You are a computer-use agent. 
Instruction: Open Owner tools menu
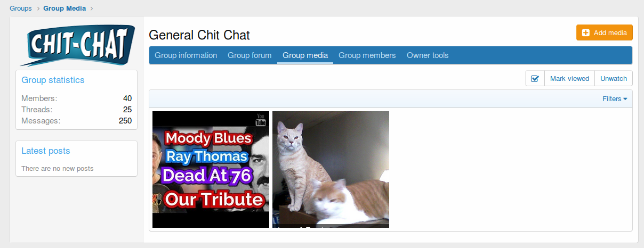coord(428,55)
